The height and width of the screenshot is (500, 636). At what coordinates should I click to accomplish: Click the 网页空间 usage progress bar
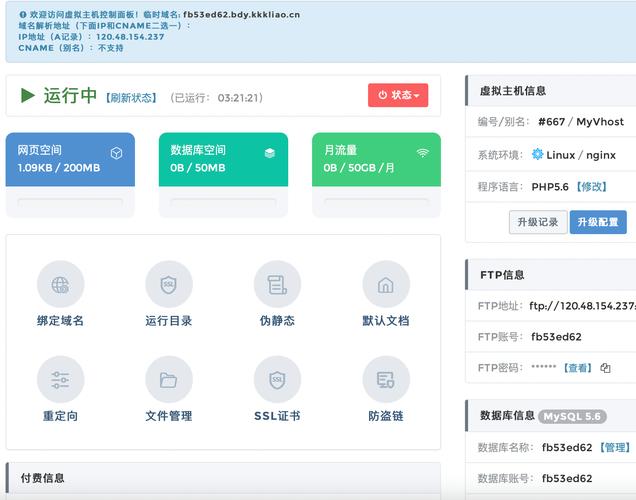70,202
